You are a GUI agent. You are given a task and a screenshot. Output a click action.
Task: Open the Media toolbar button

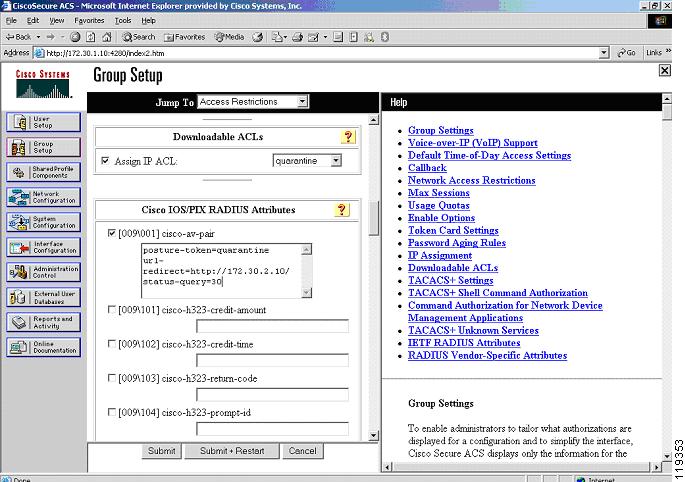click(x=229, y=37)
